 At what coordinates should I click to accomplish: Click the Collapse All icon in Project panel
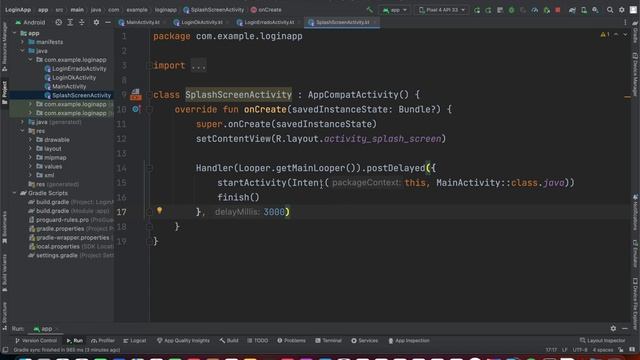[82, 22]
